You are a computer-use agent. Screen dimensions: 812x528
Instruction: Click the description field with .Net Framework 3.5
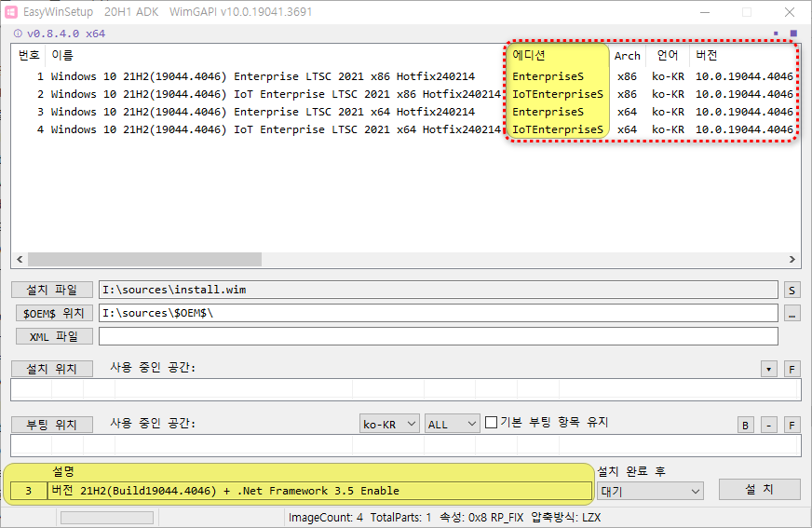(x=319, y=491)
